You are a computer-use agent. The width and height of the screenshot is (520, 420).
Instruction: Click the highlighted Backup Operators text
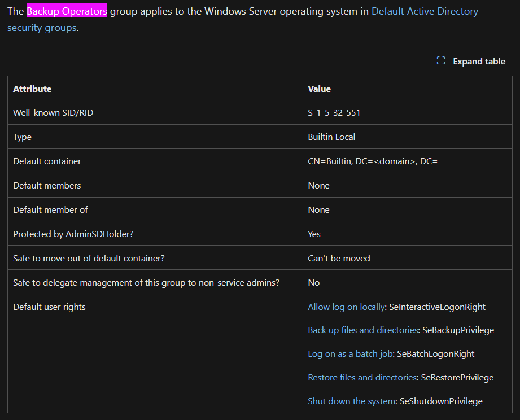click(x=67, y=11)
